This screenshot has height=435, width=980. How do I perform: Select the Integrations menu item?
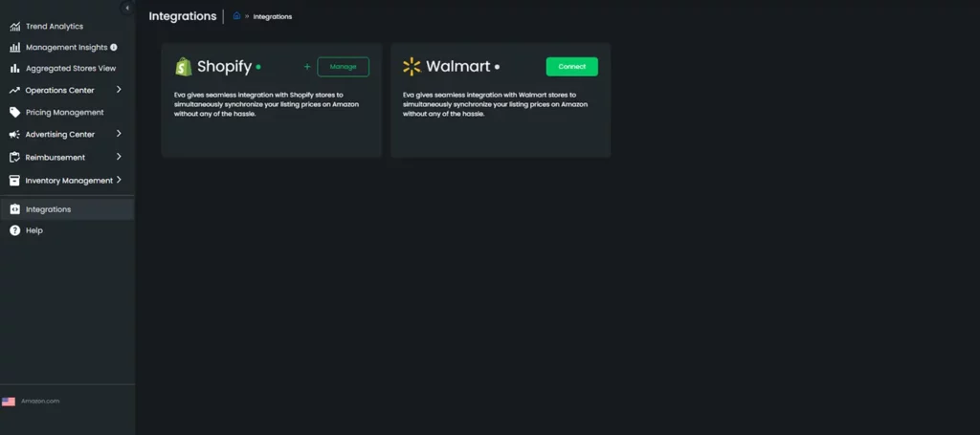(x=67, y=209)
